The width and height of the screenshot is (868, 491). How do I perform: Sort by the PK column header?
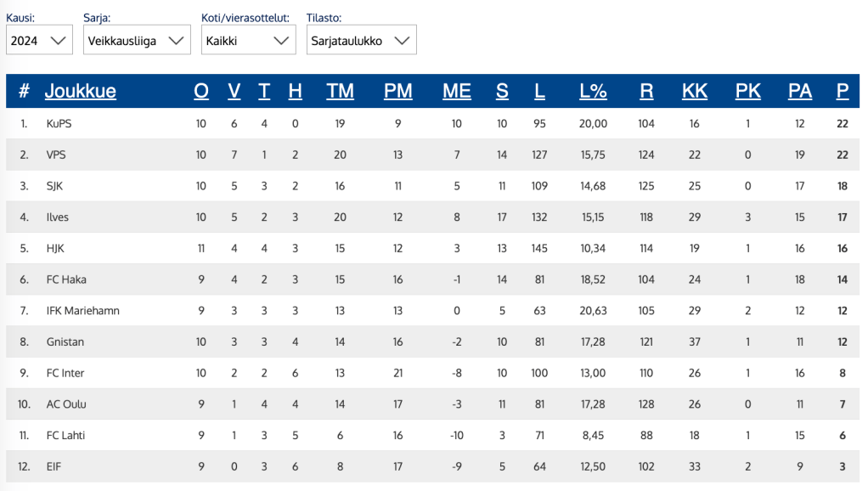(x=747, y=91)
